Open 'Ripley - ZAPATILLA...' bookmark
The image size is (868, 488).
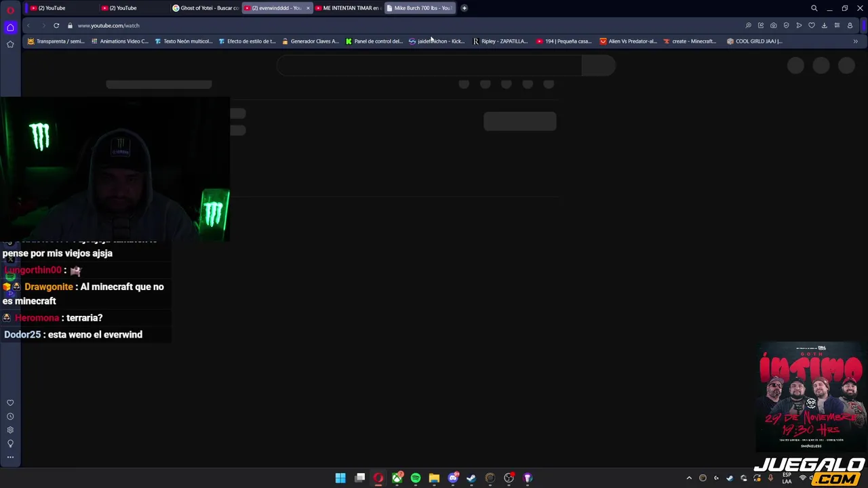pyautogui.click(x=500, y=41)
